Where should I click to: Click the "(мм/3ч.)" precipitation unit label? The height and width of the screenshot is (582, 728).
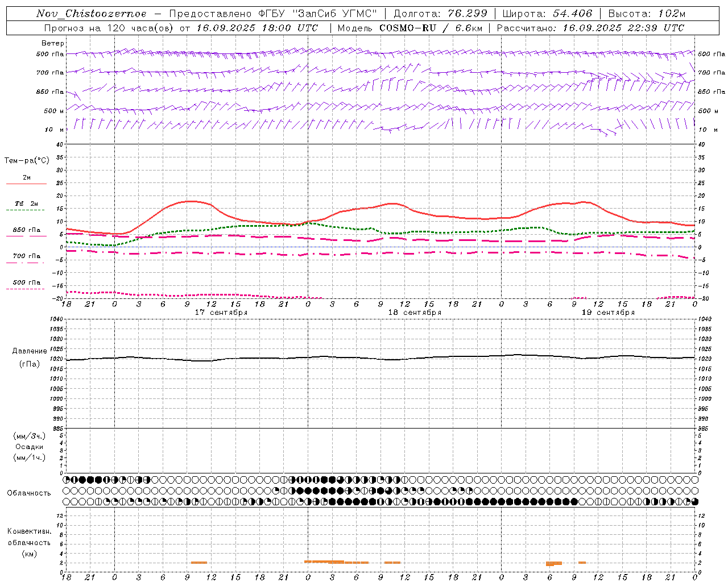pyautogui.click(x=30, y=436)
